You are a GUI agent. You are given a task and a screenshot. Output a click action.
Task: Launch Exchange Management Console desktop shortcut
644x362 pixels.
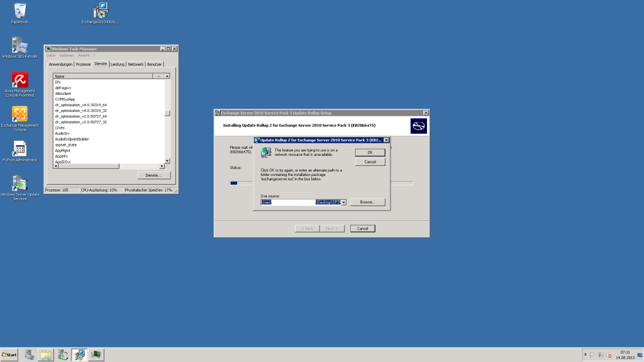[19, 119]
